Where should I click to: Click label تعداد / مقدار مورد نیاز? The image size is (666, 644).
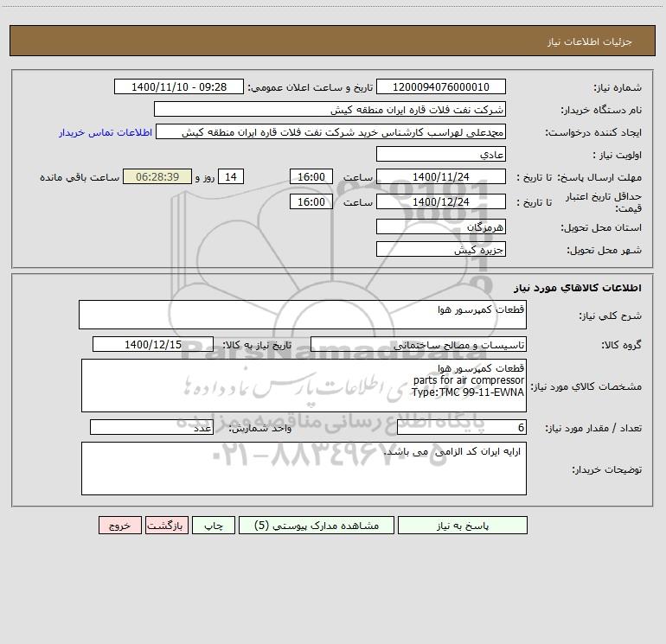pos(593,429)
